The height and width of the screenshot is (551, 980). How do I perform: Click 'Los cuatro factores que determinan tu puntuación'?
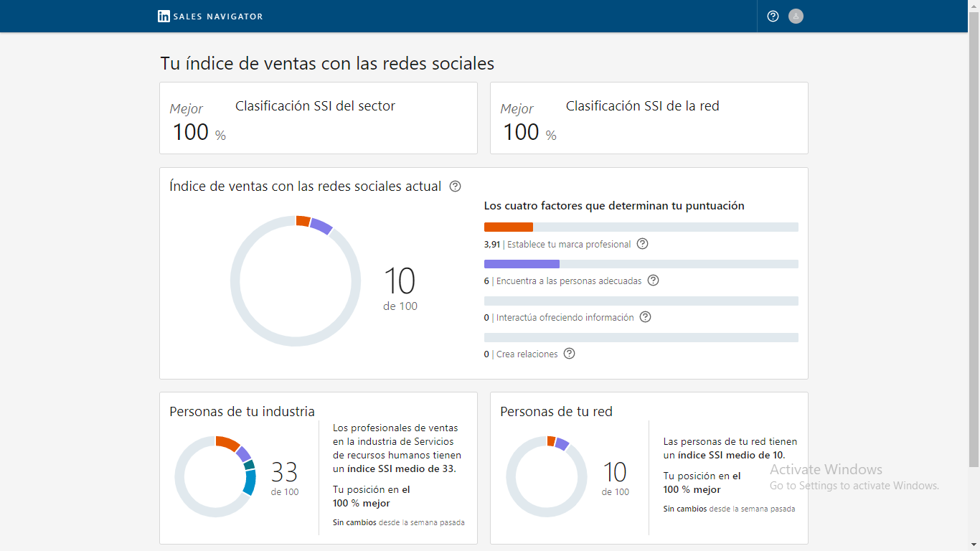(614, 206)
